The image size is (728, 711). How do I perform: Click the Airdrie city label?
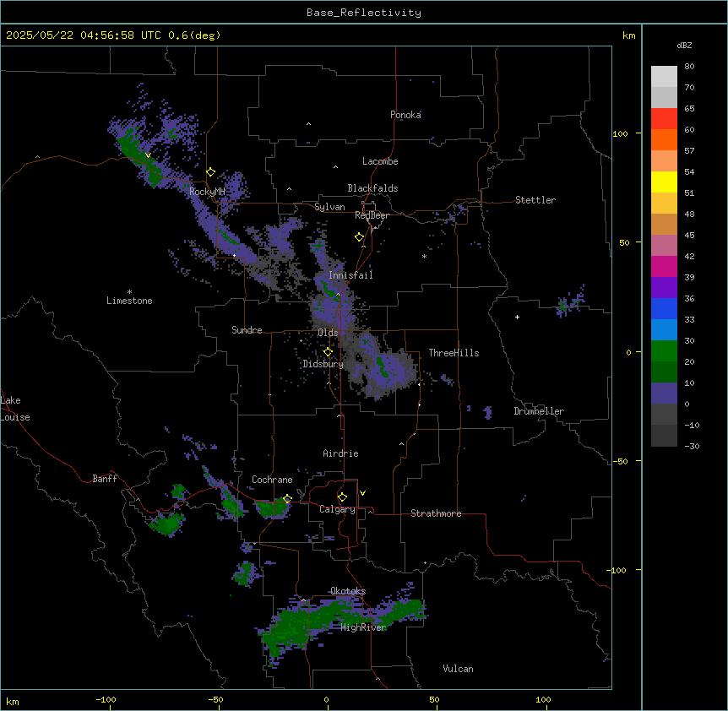[340, 453]
